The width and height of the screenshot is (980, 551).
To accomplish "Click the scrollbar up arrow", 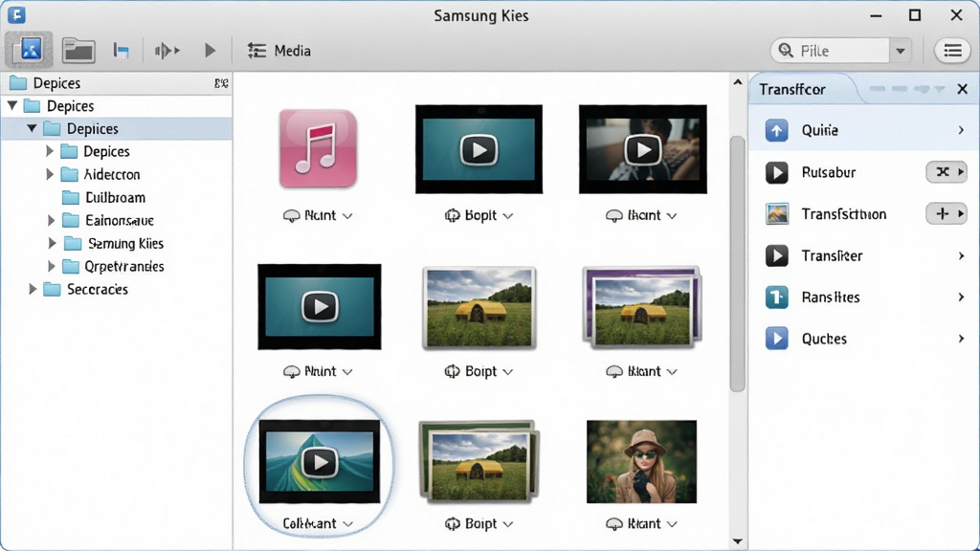I will coord(738,82).
